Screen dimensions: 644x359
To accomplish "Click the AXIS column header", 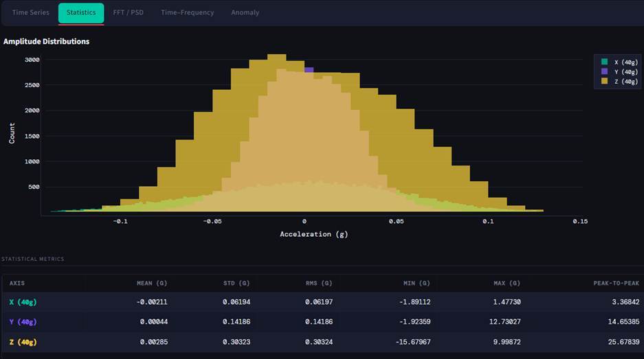I will pos(17,283).
